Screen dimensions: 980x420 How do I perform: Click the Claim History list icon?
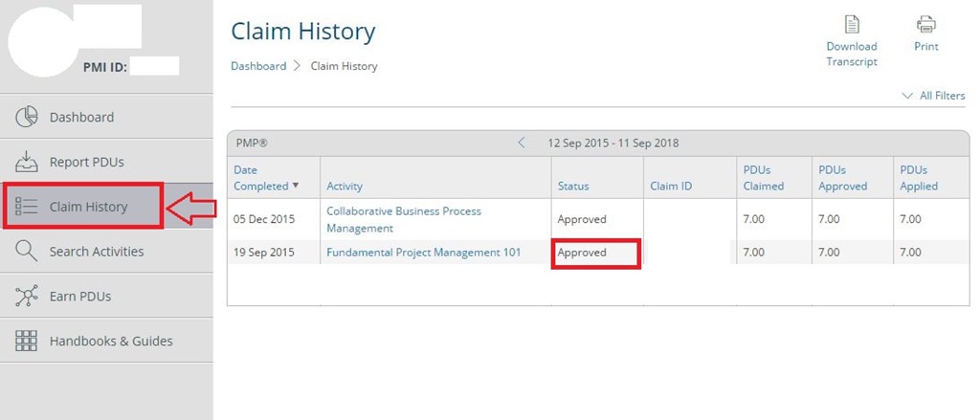[x=26, y=207]
